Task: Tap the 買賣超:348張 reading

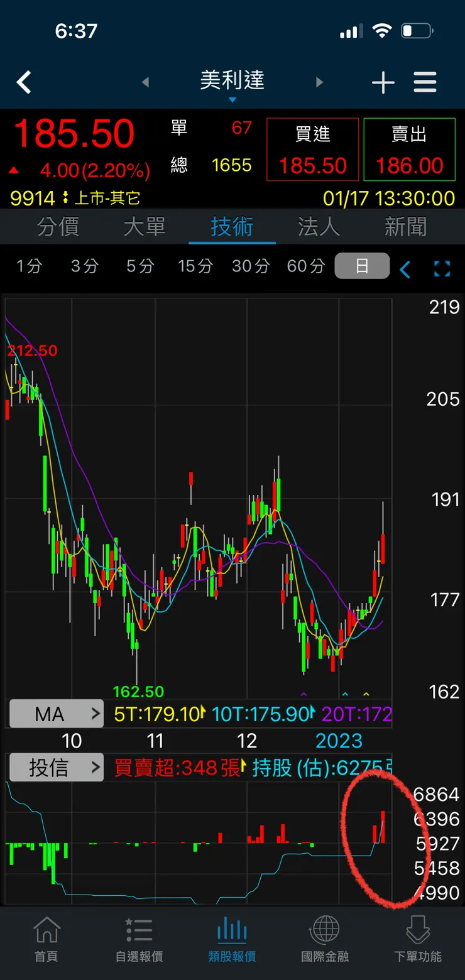Action: [178, 768]
